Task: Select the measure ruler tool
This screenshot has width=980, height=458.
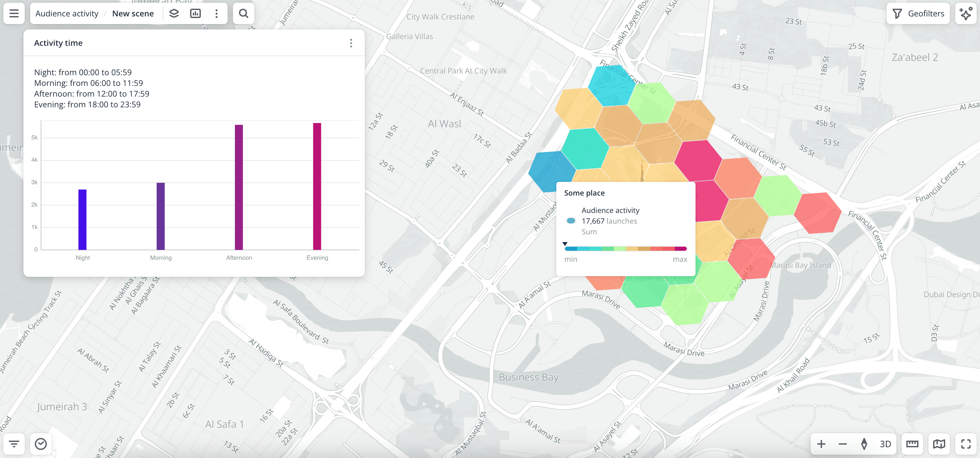Action: 913,444
